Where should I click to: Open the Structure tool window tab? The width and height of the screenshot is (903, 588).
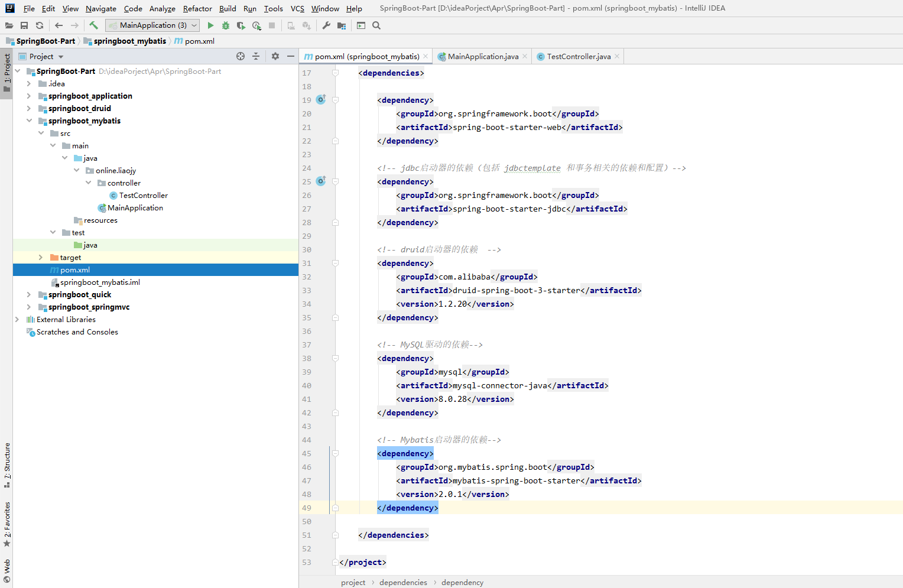7,464
